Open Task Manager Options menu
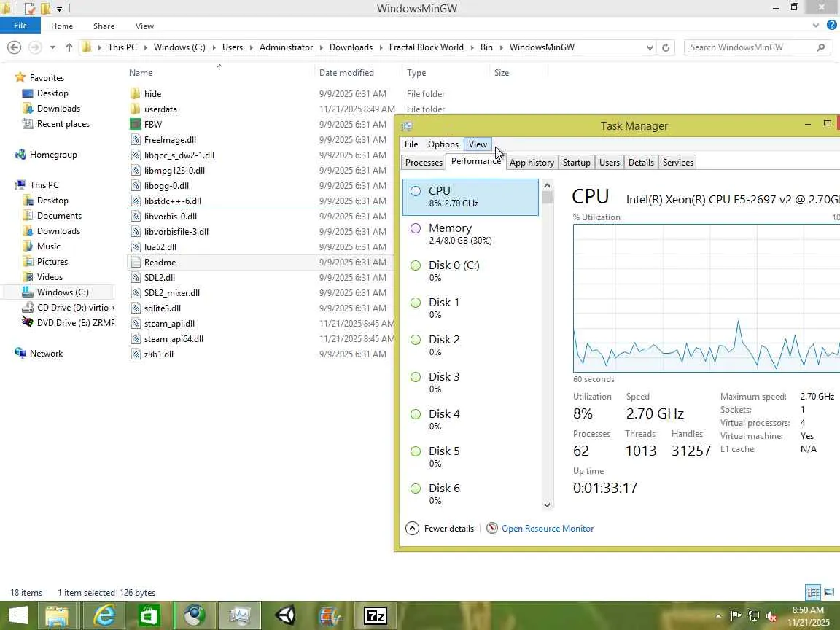840x630 pixels. [443, 144]
